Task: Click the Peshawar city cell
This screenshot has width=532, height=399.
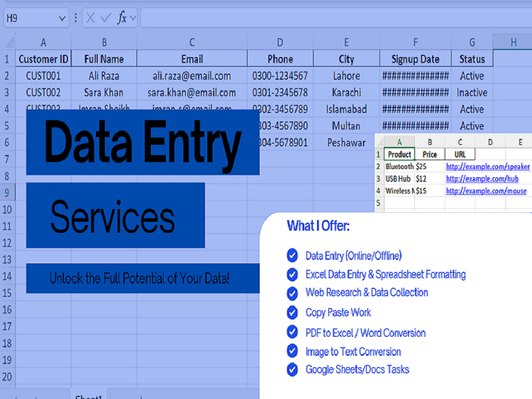Action: point(346,143)
